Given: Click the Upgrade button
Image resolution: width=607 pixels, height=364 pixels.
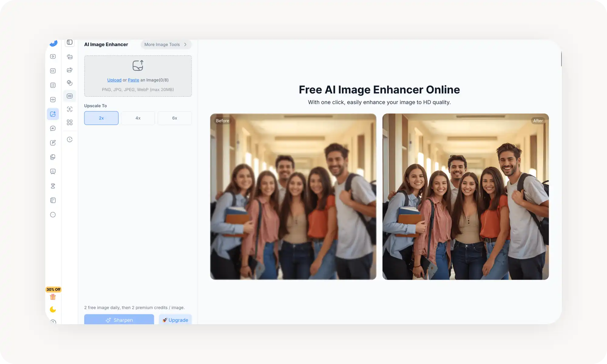Looking at the screenshot, I should 175,320.
